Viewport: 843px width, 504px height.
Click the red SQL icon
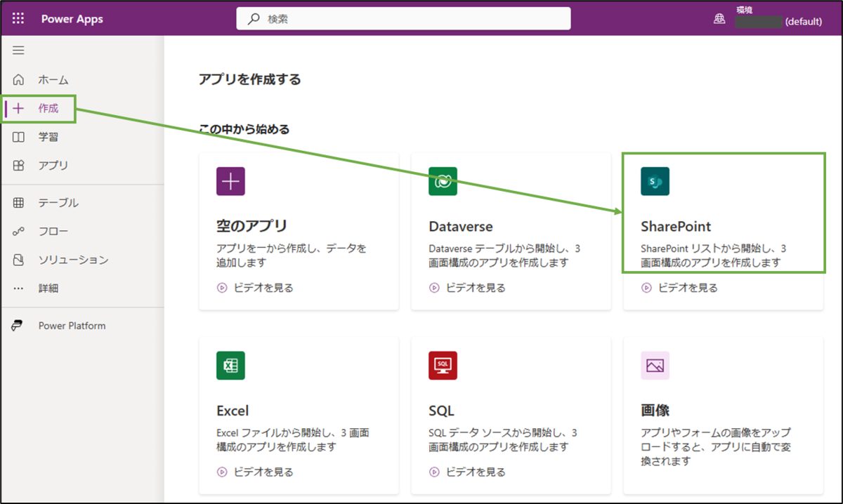tap(443, 366)
